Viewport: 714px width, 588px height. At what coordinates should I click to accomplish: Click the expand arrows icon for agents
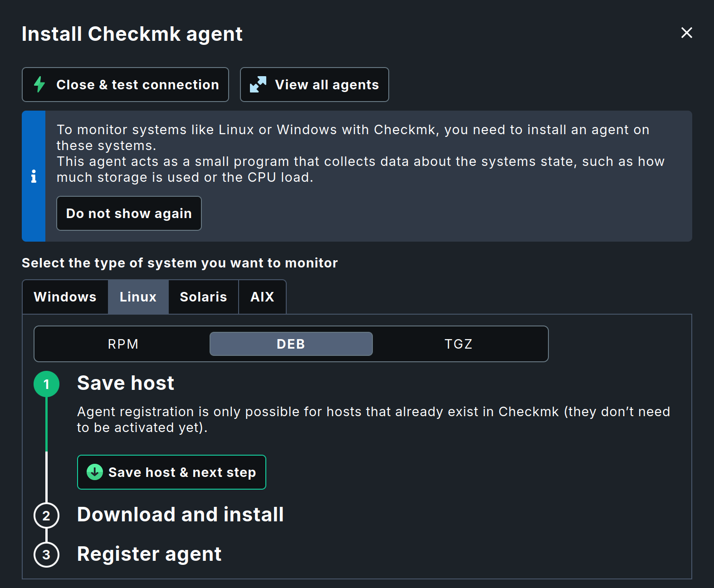pyautogui.click(x=258, y=84)
